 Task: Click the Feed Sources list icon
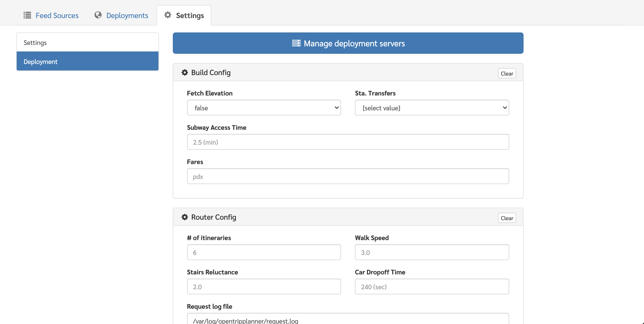click(x=27, y=15)
